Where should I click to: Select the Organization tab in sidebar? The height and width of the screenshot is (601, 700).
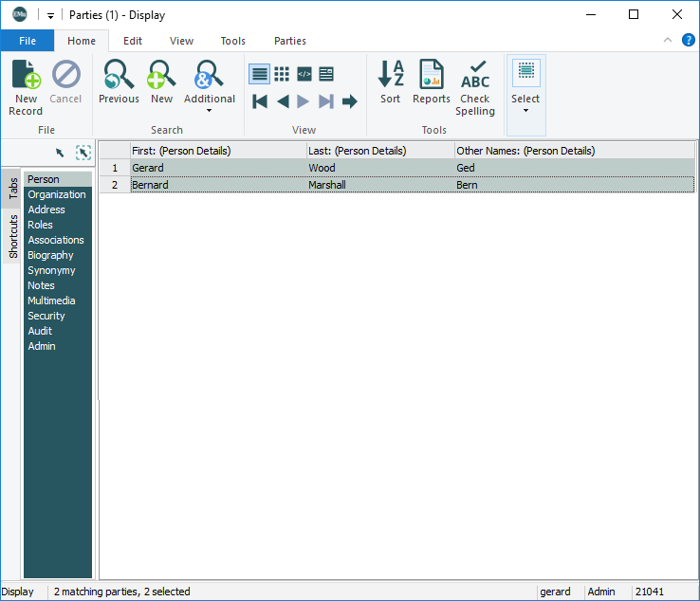(x=57, y=194)
